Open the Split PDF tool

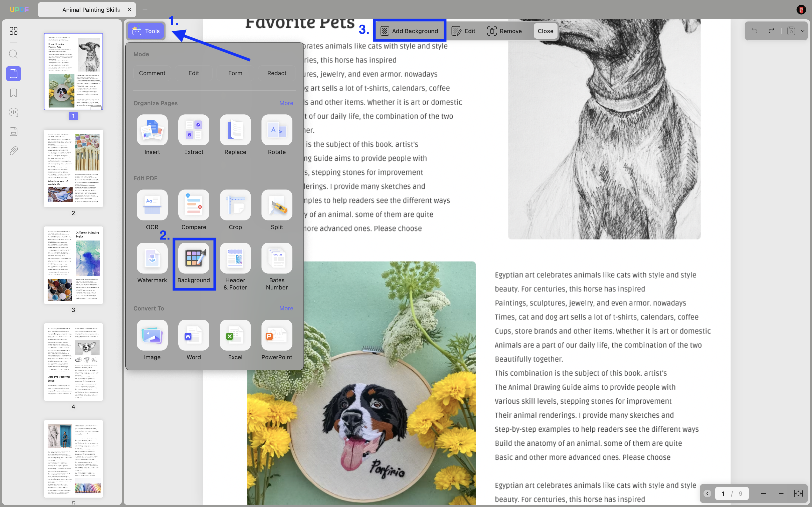[277, 205]
